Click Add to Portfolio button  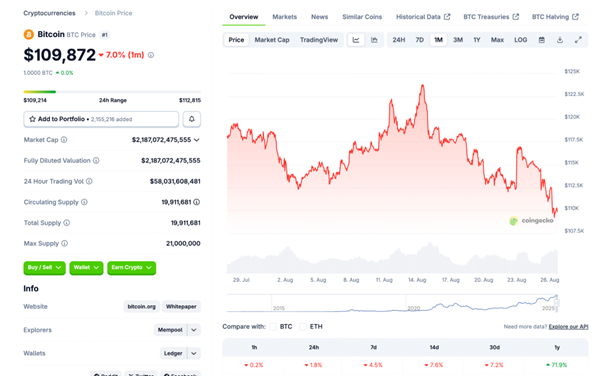click(101, 119)
